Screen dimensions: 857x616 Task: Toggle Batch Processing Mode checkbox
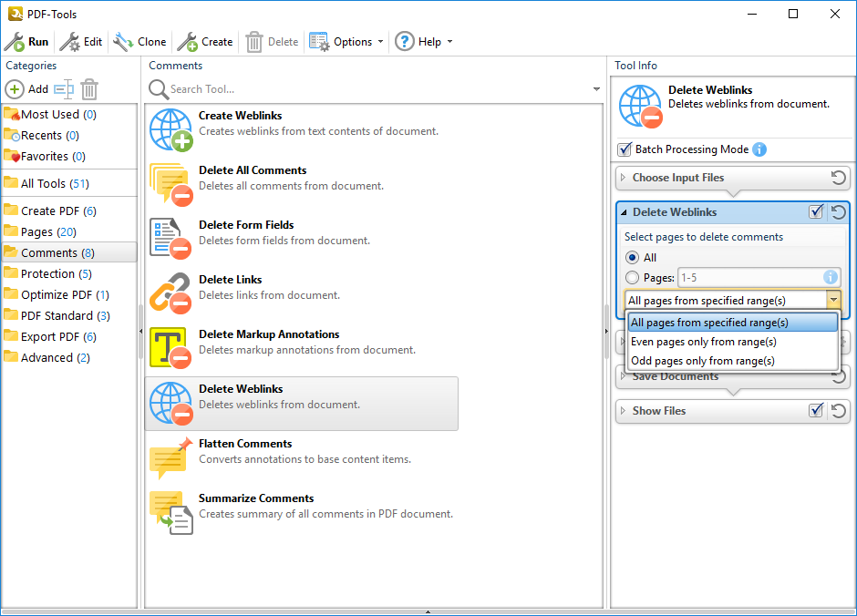[625, 149]
